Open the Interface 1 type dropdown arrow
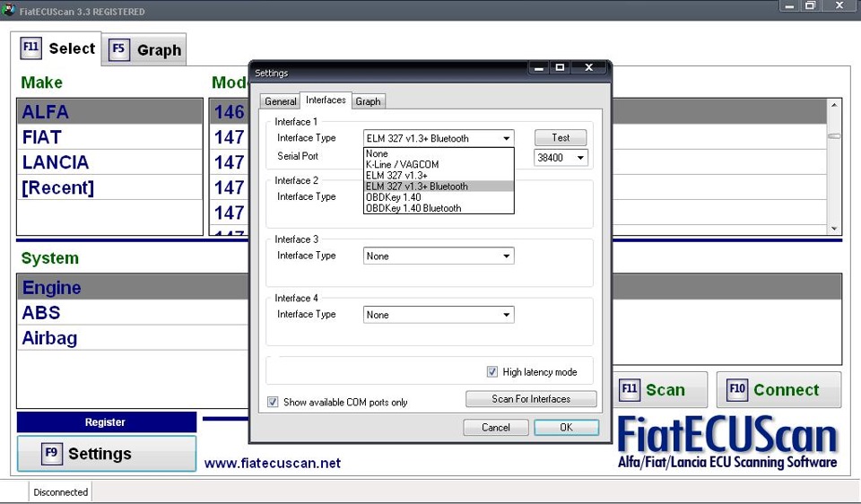 pos(506,138)
